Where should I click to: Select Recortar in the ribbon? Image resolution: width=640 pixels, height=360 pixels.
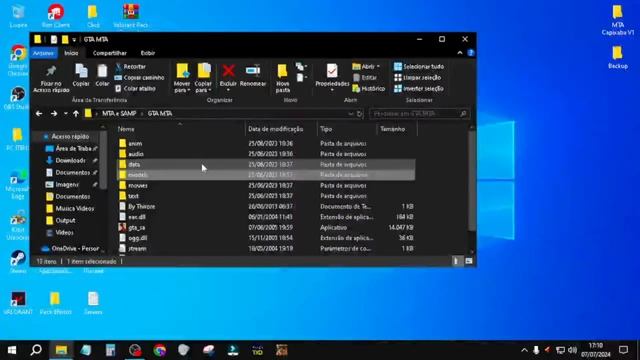coord(131,67)
